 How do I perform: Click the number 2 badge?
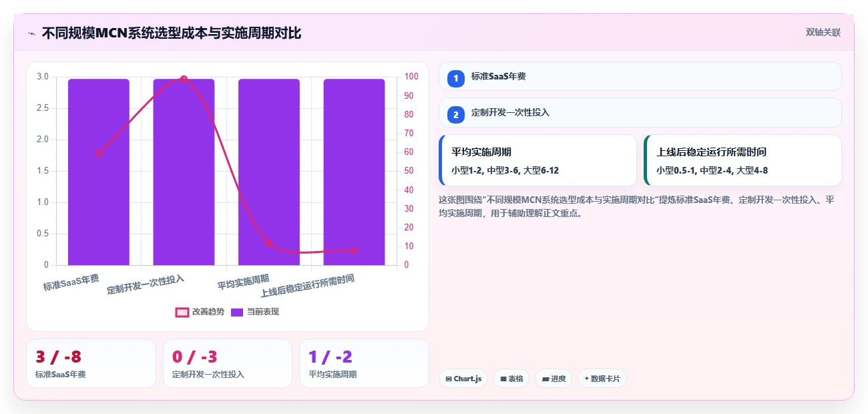(456, 115)
